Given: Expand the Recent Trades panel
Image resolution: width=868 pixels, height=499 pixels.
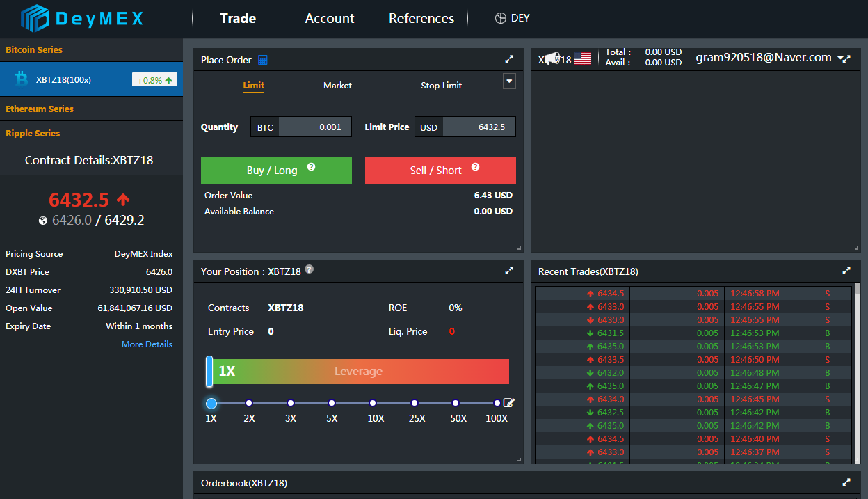Looking at the screenshot, I should click(x=846, y=271).
